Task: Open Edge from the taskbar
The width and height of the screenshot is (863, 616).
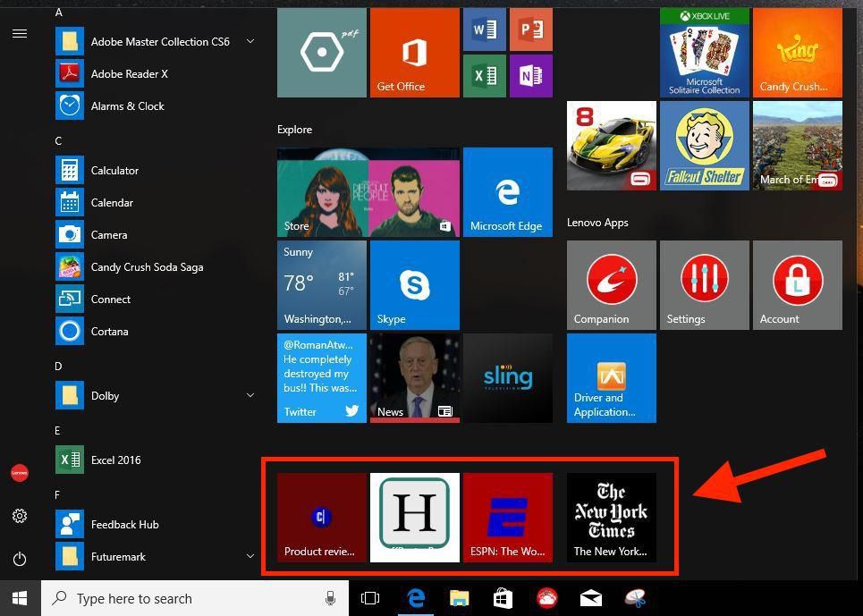Action: (x=416, y=598)
